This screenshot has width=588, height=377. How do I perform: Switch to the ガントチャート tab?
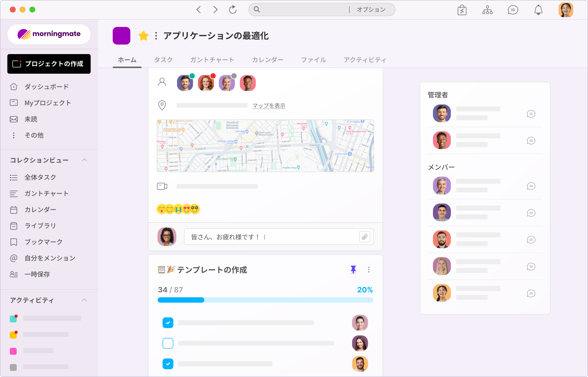tap(212, 60)
